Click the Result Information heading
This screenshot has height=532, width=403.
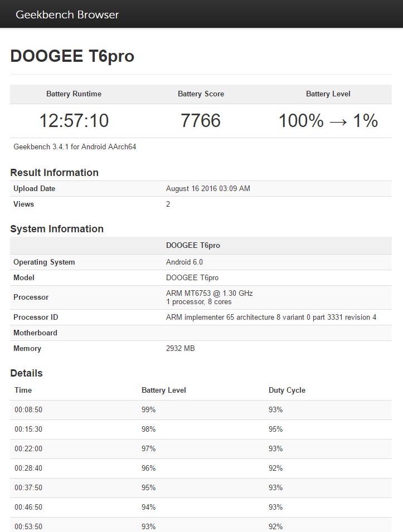point(54,172)
